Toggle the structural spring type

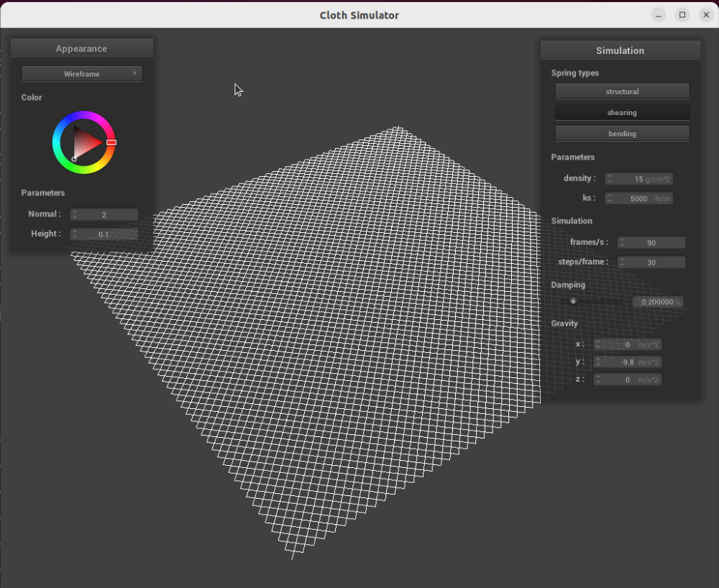622,91
